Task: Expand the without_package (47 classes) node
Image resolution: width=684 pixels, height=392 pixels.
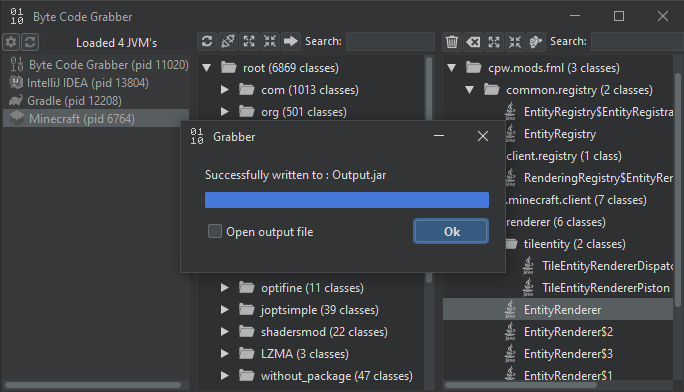Action: click(225, 375)
